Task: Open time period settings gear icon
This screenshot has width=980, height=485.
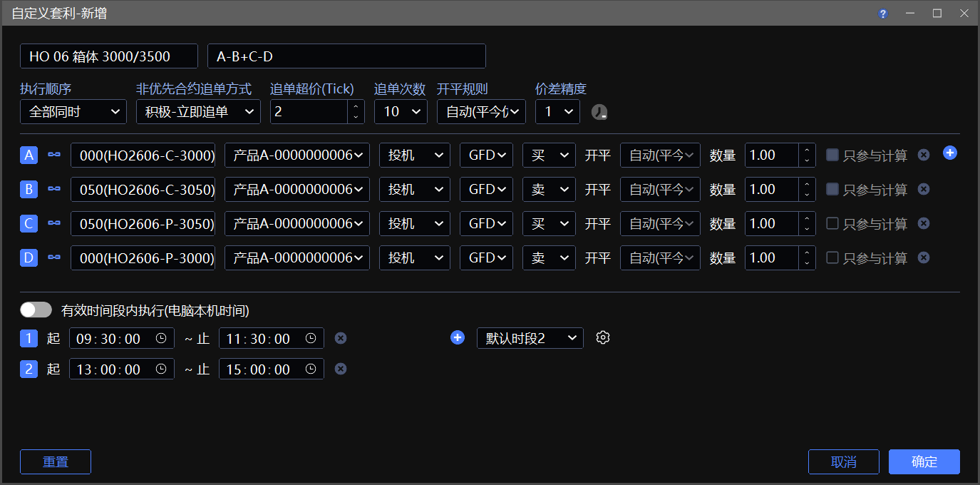Action: click(x=603, y=337)
